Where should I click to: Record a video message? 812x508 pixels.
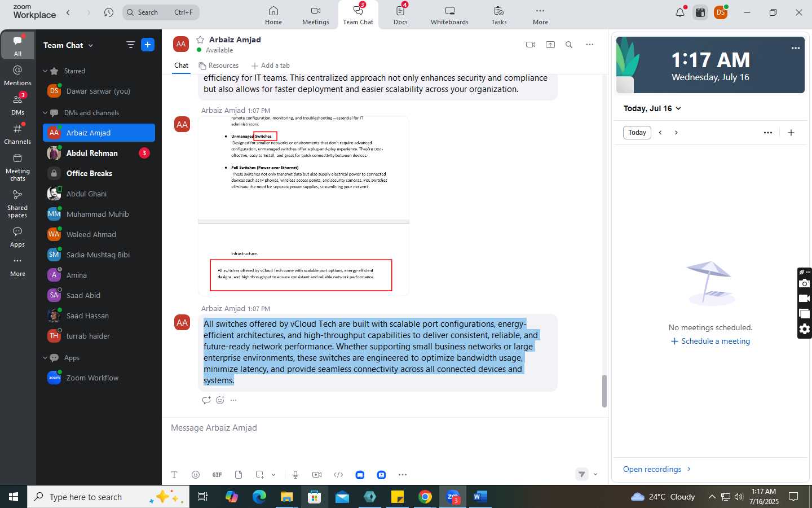tap(317, 475)
